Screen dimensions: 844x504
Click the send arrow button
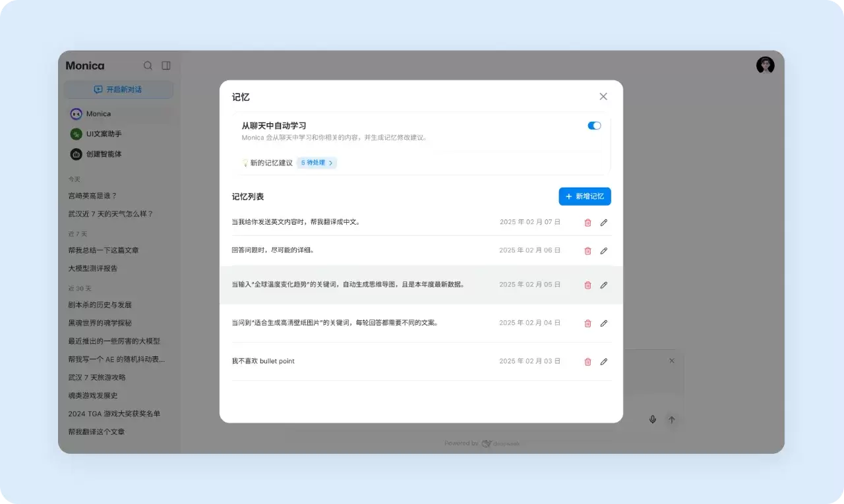click(671, 420)
